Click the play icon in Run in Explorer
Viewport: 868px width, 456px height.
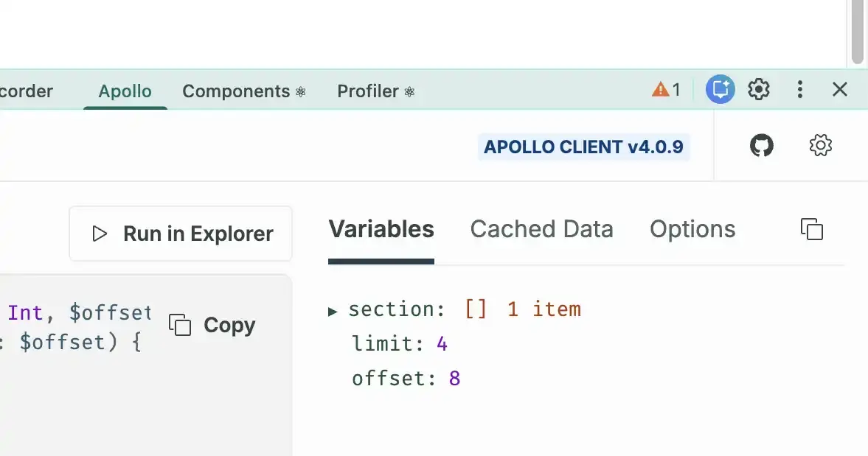coord(98,234)
